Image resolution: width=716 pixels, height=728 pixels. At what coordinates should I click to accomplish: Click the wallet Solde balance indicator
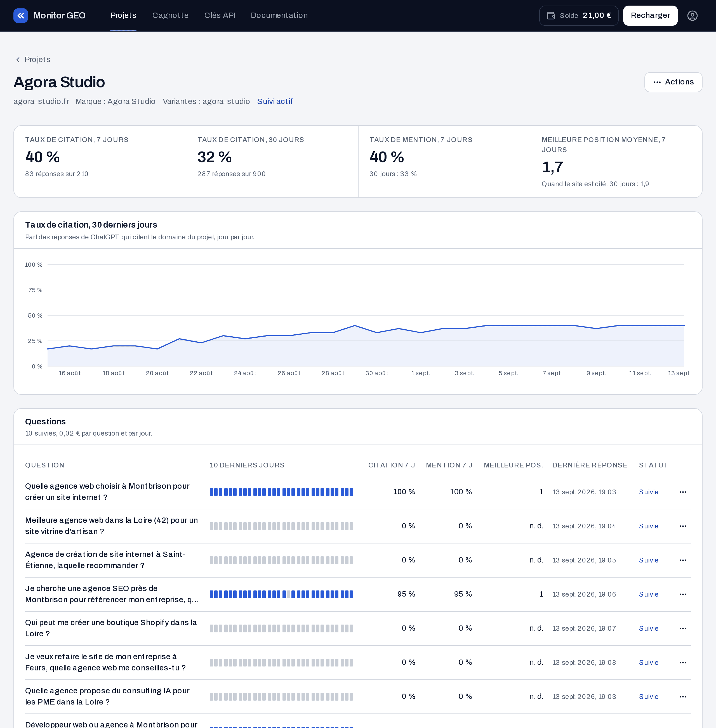pos(578,15)
